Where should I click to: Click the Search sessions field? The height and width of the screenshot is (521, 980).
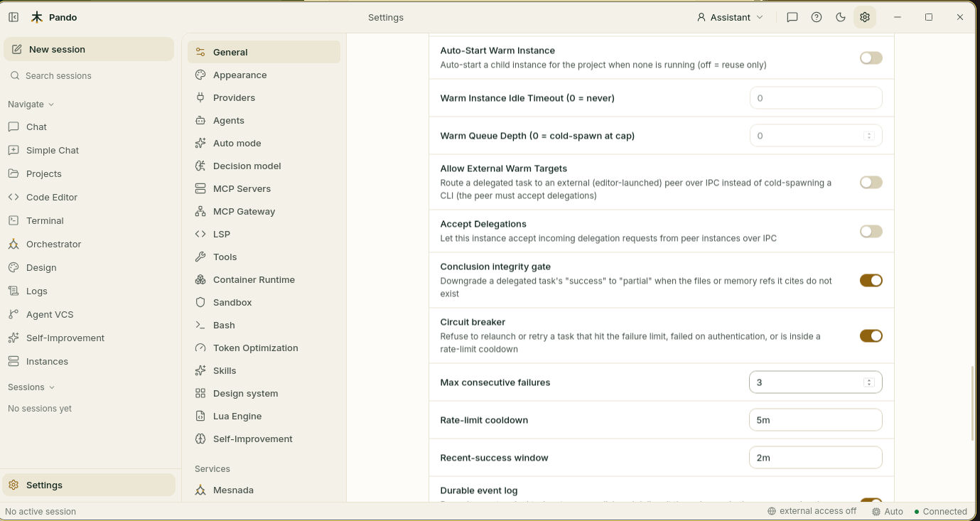[x=89, y=75]
